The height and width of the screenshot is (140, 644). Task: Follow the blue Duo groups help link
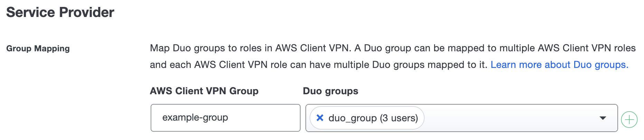559,65
